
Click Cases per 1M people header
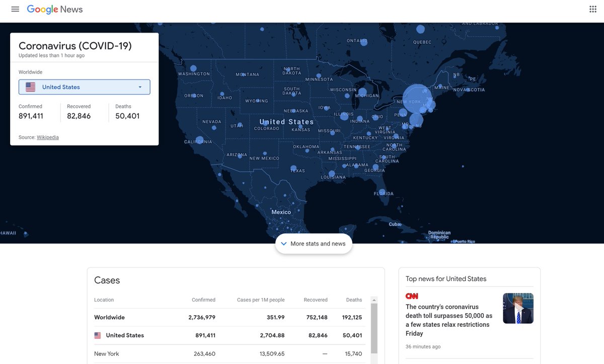click(x=261, y=300)
